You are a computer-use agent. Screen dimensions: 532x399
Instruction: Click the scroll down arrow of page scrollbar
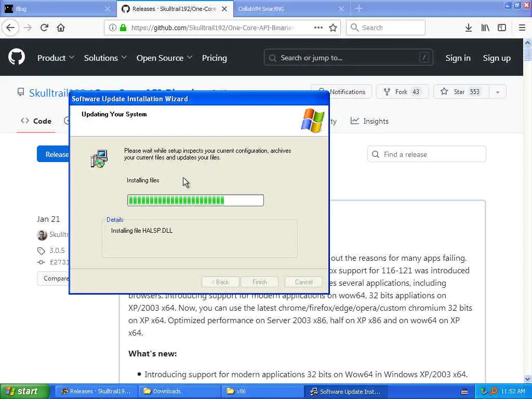tap(527, 379)
